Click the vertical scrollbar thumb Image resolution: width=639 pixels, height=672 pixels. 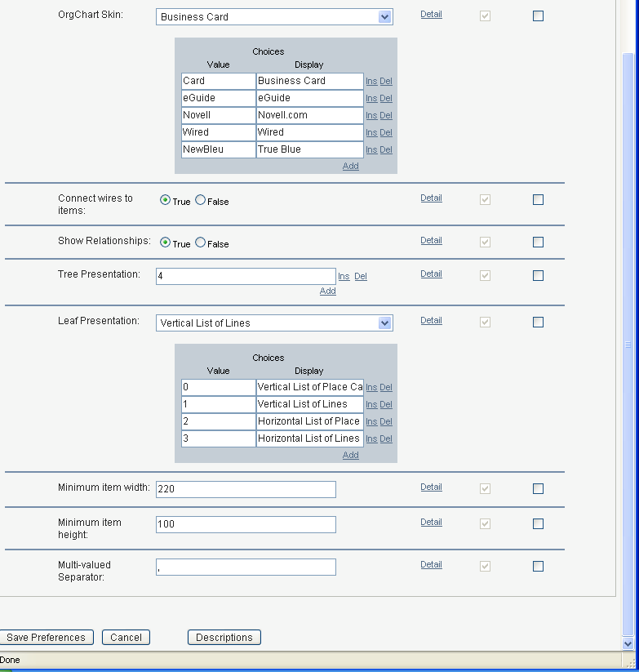pyautogui.click(x=628, y=344)
